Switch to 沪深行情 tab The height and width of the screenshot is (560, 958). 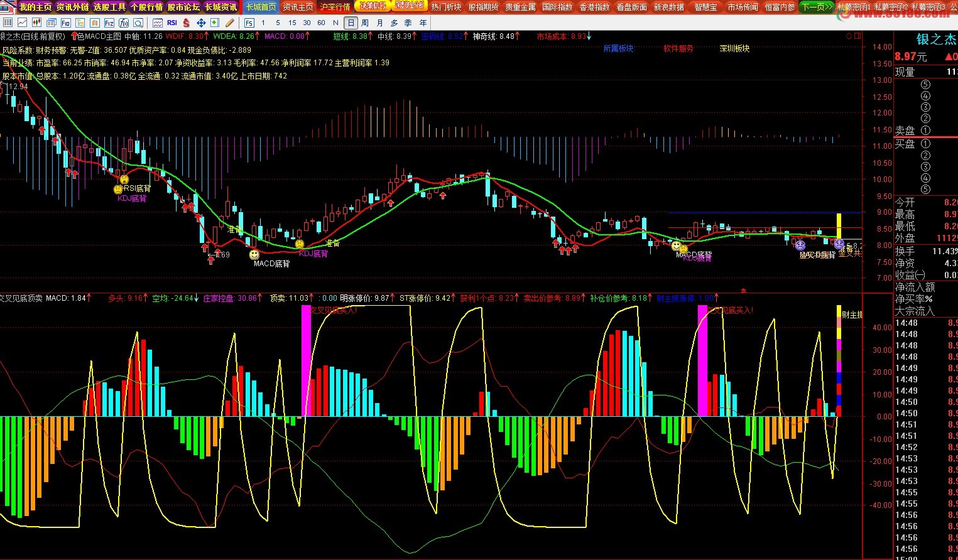[335, 7]
